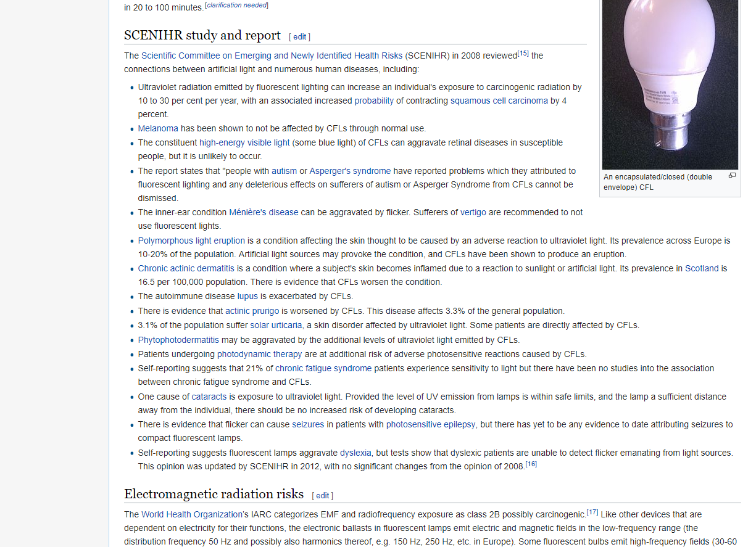The height and width of the screenshot is (547, 756).
Task: Jump to citation 15
Action: point(523,53)
